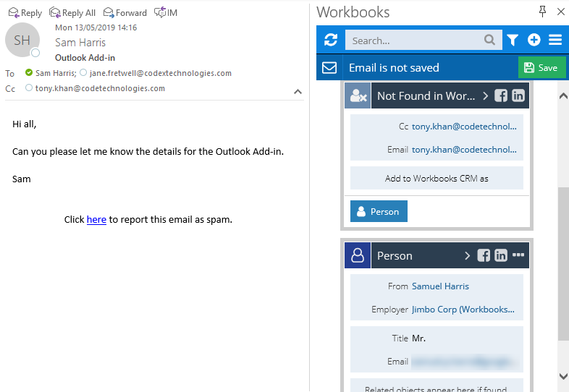Click tony.khan@codetechnologies.com in Cc field
Screen dimensions: 569x392
tap(100, 88)
